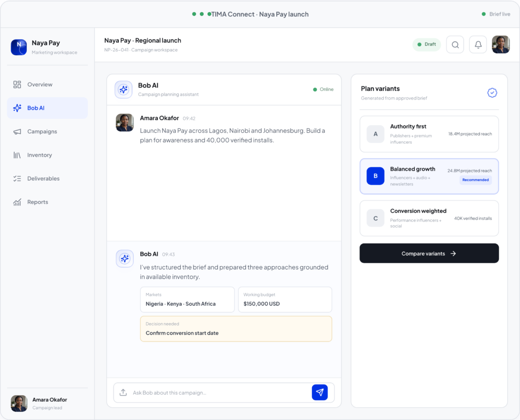Viewport: 520px width, 420px height.
Task: Click the 18.4M projected reach value
Action: [x=470, y=134]
